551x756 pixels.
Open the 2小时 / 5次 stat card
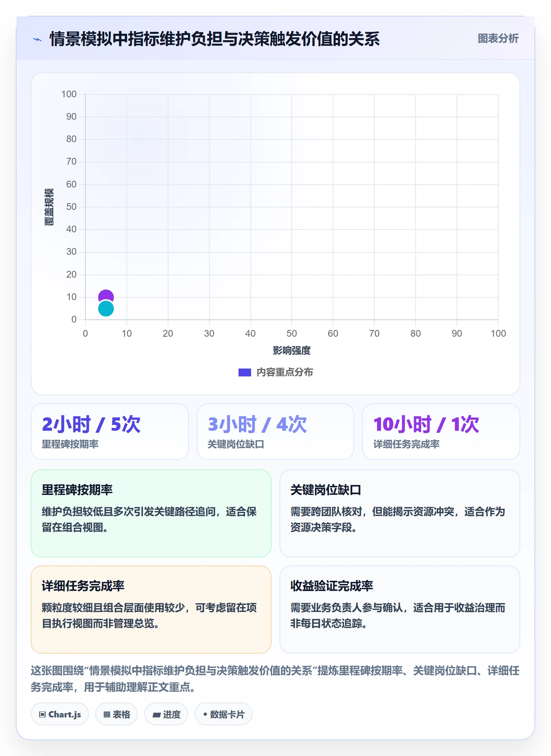coord(110,431)
